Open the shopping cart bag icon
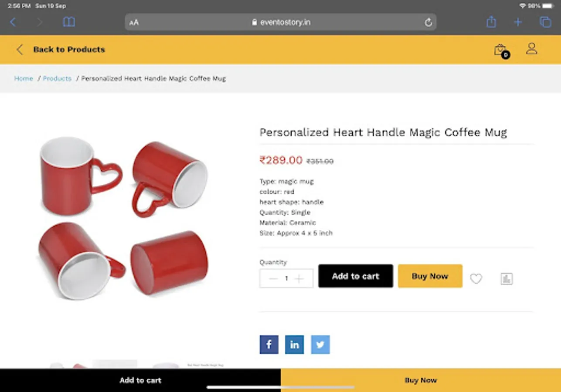Screen dimensions: 561x392 tap(500, 49)
